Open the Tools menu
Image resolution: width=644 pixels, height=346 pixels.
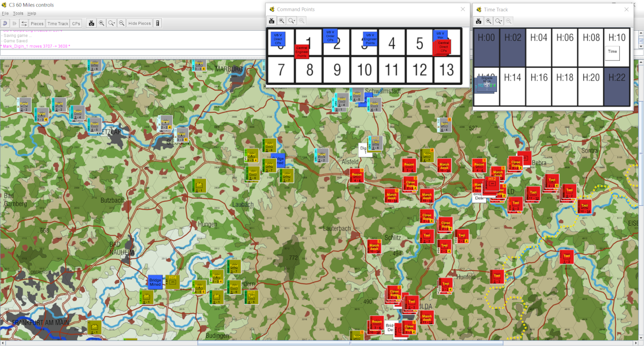point(18,13)
